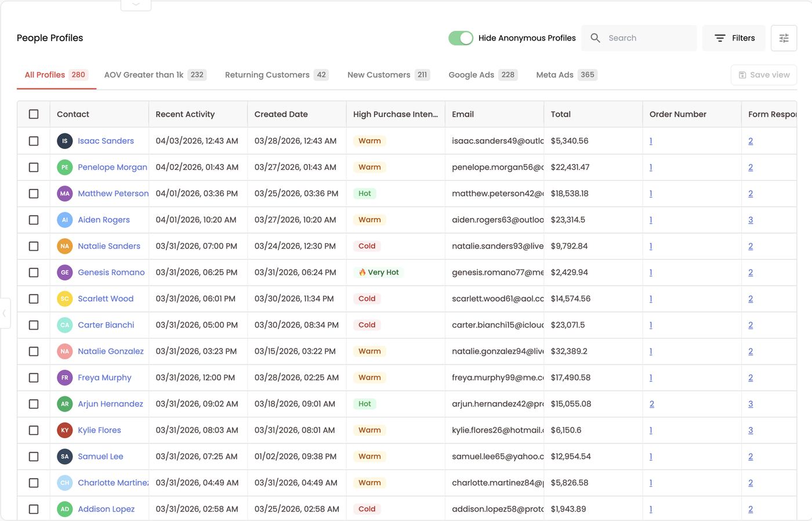
Task: Click Arjun Hernandez AR avatar
Action: [x=64, y=404]
